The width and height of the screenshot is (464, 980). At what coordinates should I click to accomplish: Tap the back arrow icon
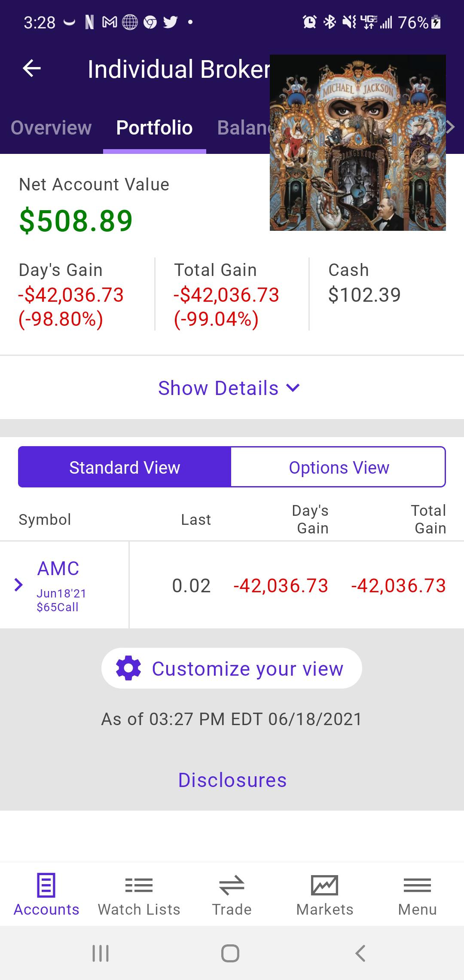tap(32, 68)
